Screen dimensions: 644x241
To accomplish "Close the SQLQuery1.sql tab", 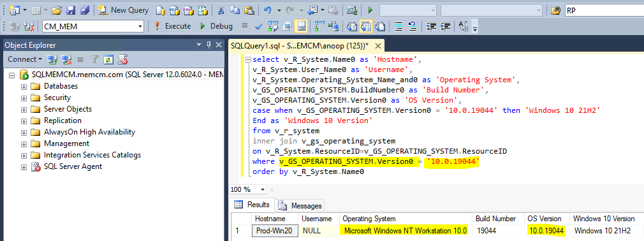I will pyautogui.click(x=378, y=45).
